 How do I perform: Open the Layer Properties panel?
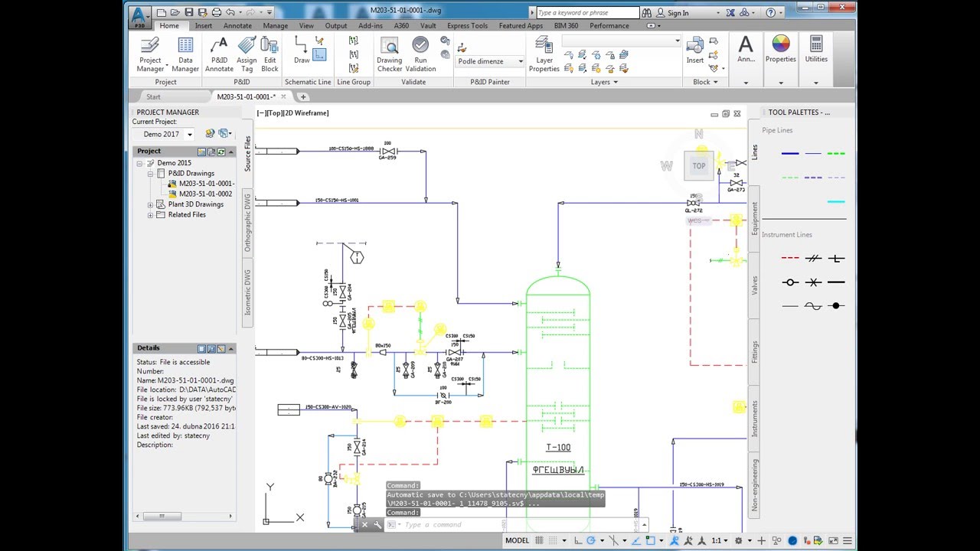[544, 54]
